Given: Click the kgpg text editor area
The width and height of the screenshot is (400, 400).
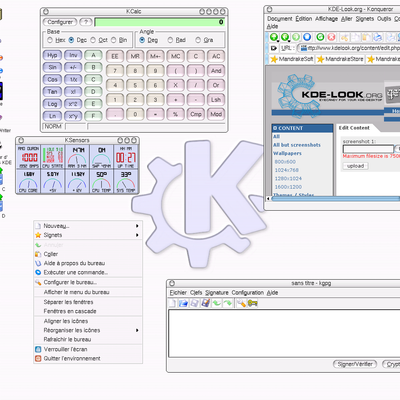Looking at the screenshot, I should [x=284, y=333].
